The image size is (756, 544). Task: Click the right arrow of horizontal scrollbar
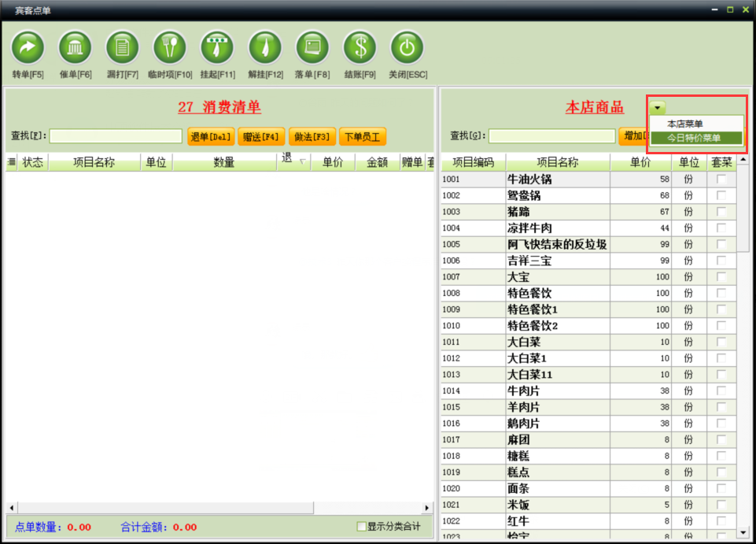[x=426, y=508]
